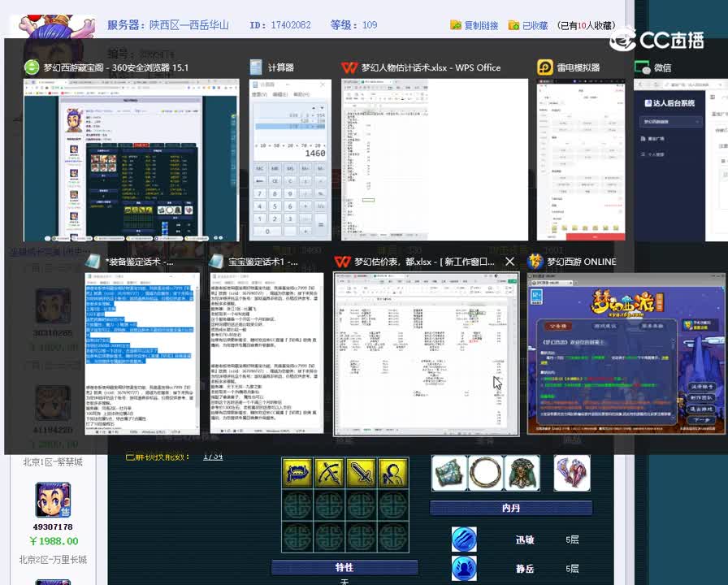The width and height of the screenshot is (728, 585).
Task: Click the calculator app icon beside 计算器
Action: click(256, 67)
